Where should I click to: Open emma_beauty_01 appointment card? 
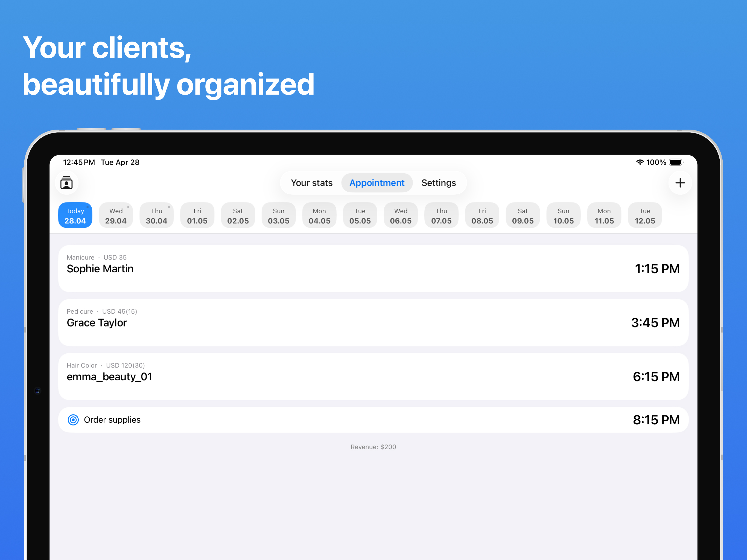click(373, 377)
